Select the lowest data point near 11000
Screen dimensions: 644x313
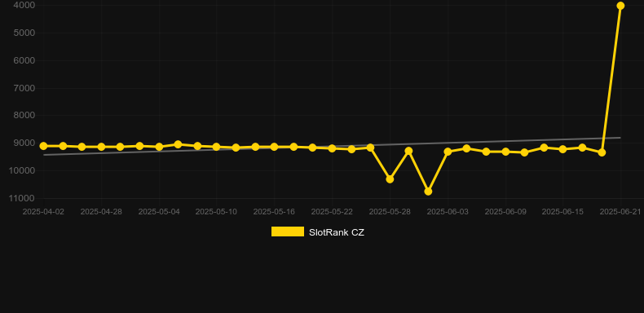428,192
